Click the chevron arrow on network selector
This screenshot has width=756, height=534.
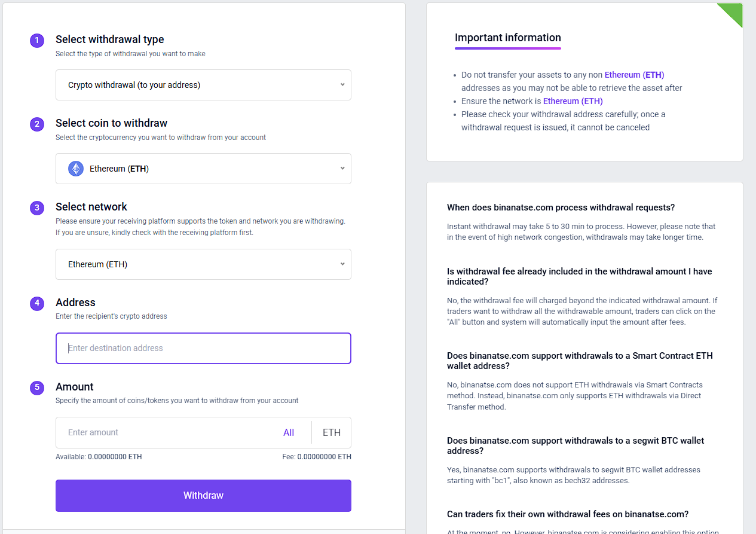pyautogui.click(x=342, y=264)
